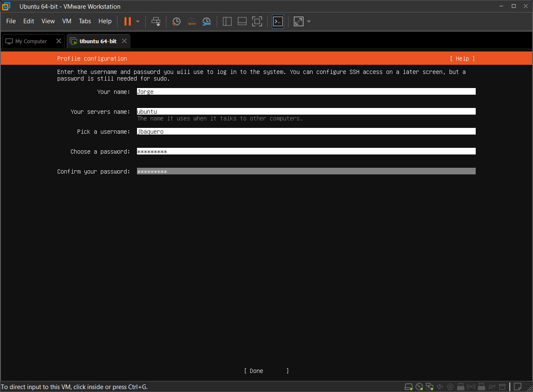Click the stretch guest display icon
The image size is (533, 392).
pos(298,21)
